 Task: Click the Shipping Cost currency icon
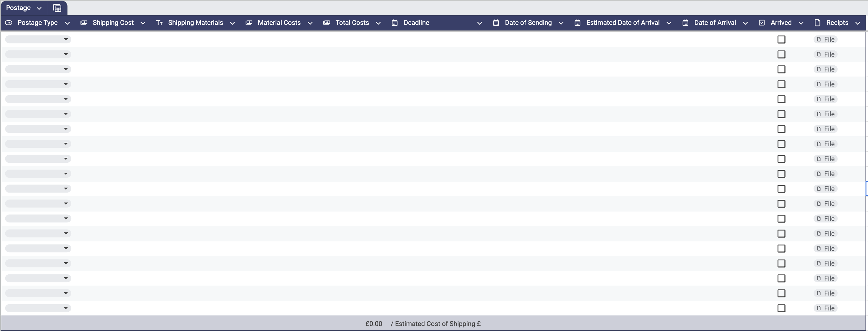[x=84, y=23]
